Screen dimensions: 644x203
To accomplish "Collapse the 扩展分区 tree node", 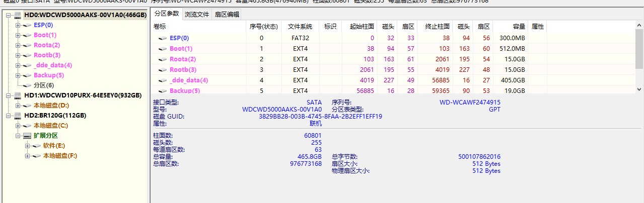I will [x=18, y=136].
